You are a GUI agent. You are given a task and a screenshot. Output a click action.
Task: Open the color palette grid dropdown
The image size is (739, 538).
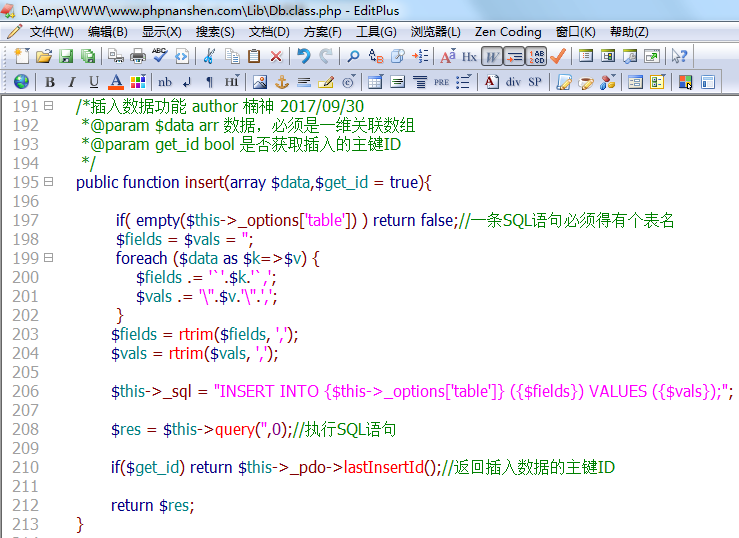point(138,82)
